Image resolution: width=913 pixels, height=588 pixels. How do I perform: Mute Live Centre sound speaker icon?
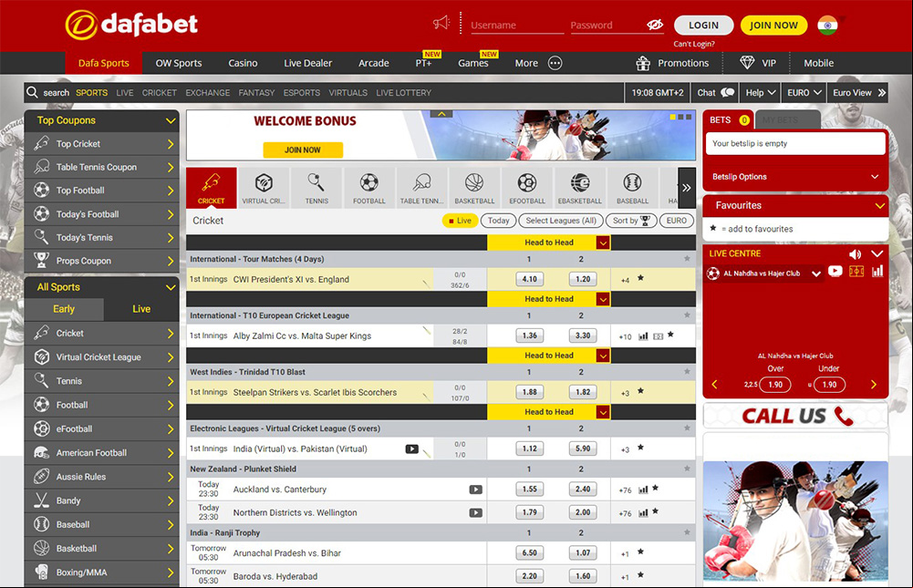tap(855, 253)
